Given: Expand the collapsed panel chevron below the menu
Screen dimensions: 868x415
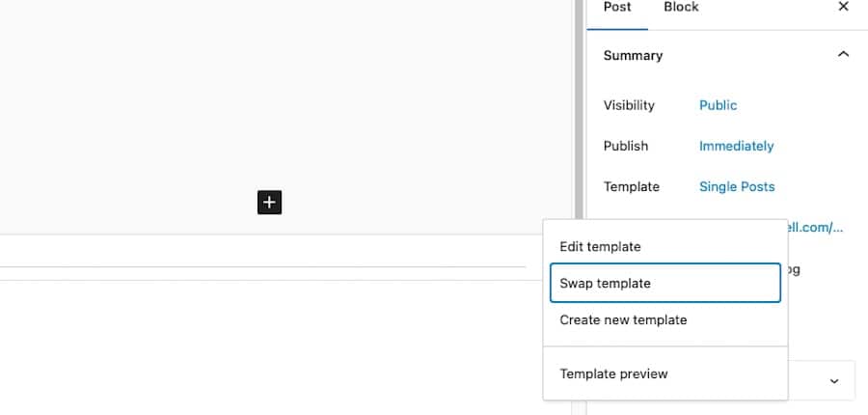Looking at the screenshot, I should click(834, 381).
